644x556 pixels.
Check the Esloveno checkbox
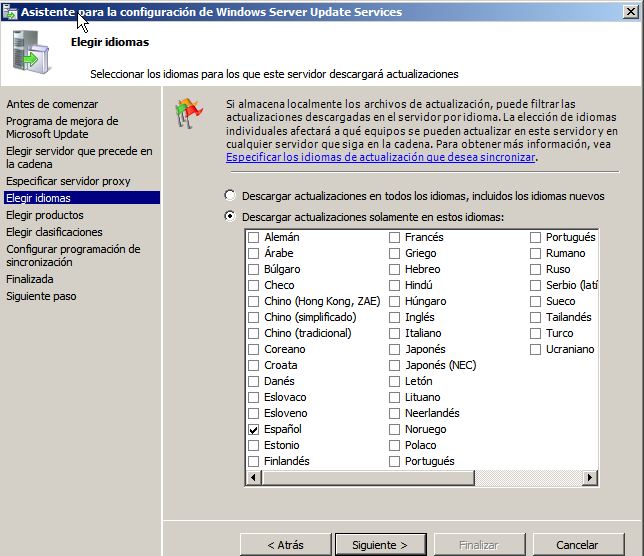click(x=253, y=414)
